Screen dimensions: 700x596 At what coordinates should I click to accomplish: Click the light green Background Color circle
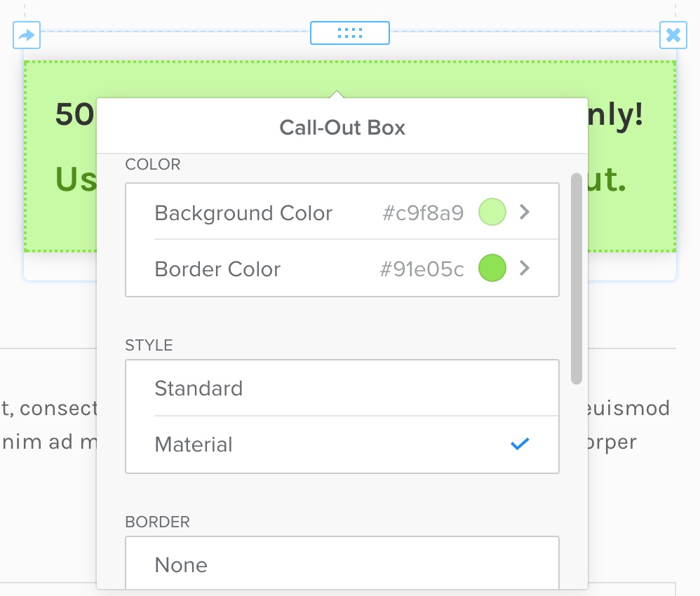click(492, 212)
